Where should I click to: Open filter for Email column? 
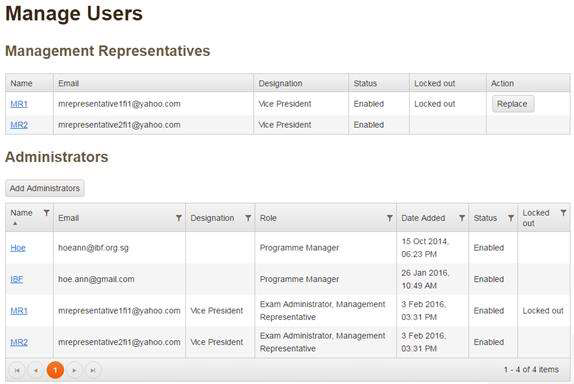(179, 218)
